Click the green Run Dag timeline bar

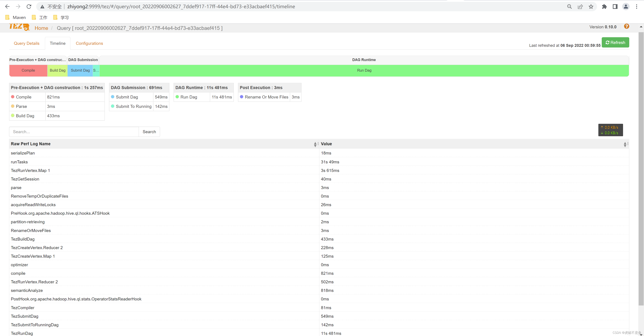pyautogui.click(x=364, y=70)
